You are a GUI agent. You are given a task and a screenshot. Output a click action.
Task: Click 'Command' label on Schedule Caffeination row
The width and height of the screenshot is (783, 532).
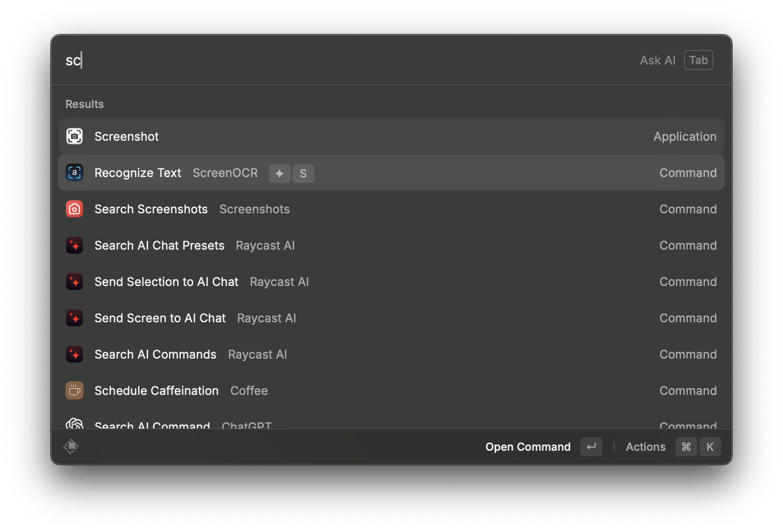pos(688,391)
